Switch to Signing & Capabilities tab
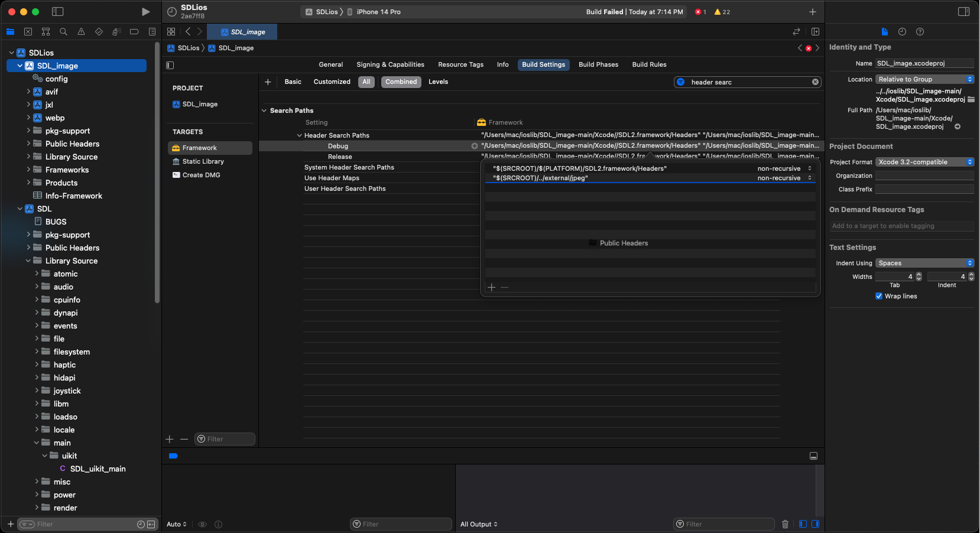Viewport: 980px width, 533px height. point(390,65)
